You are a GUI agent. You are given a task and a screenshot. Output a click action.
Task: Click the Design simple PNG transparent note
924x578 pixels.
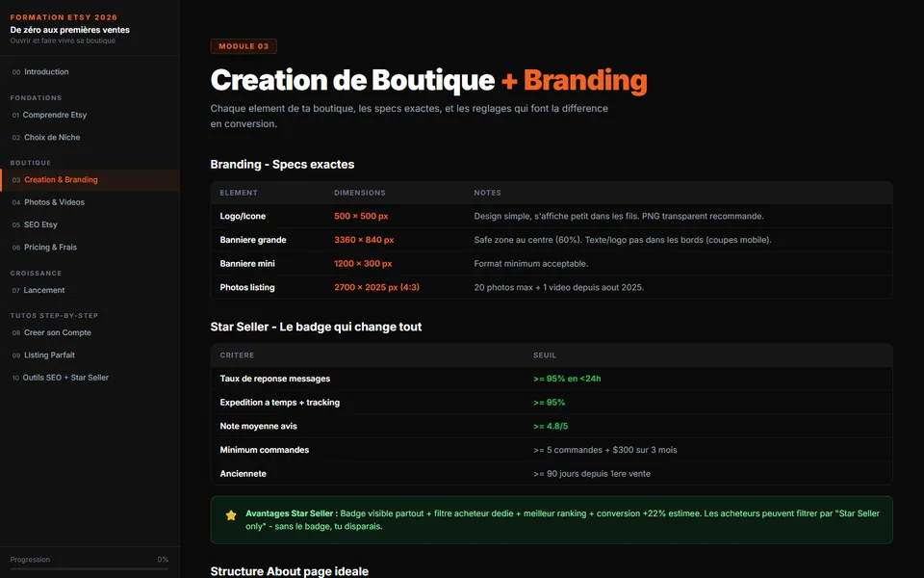click(619, 217)
